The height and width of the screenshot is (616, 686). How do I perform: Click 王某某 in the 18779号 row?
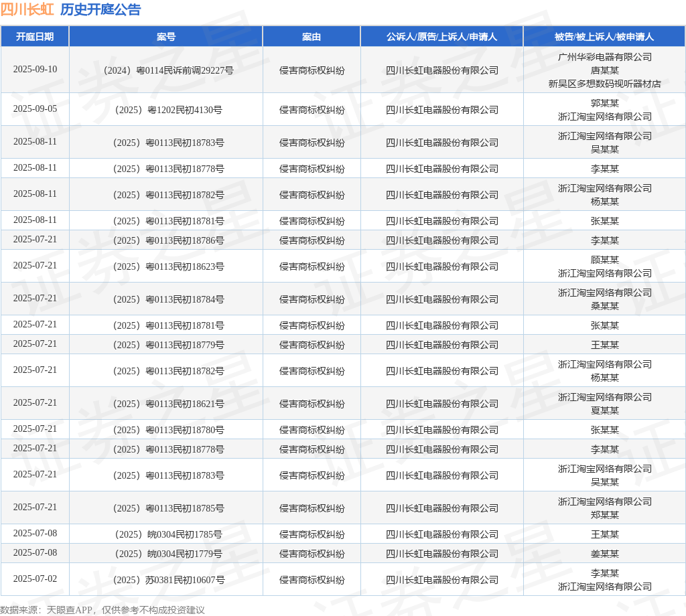(x=605, y=345)
